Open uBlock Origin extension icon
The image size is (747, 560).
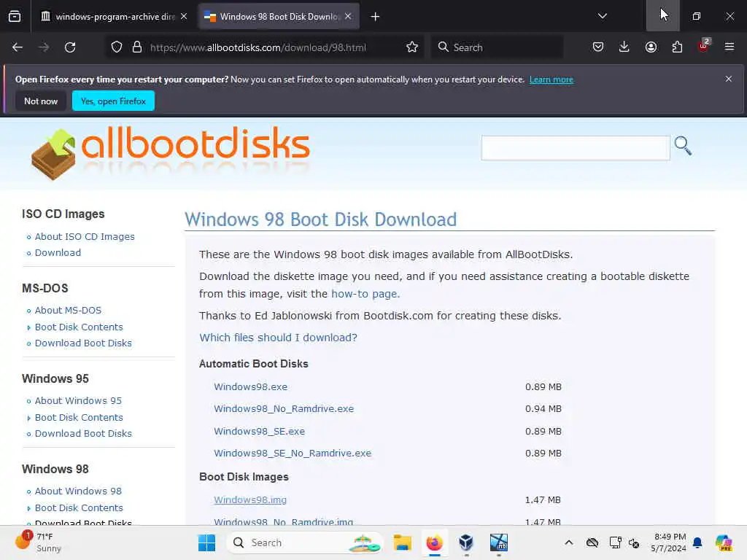pyautogui.click(x=704, y=46)
